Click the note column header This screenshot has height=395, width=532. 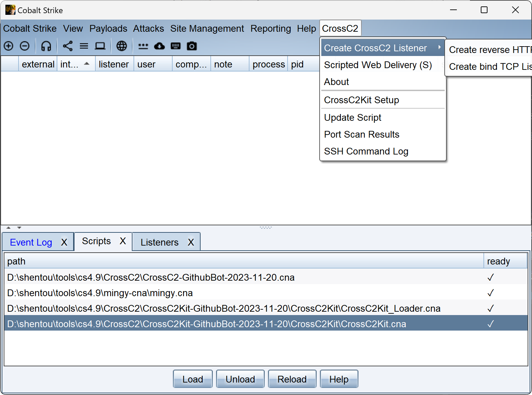[230, 64]
